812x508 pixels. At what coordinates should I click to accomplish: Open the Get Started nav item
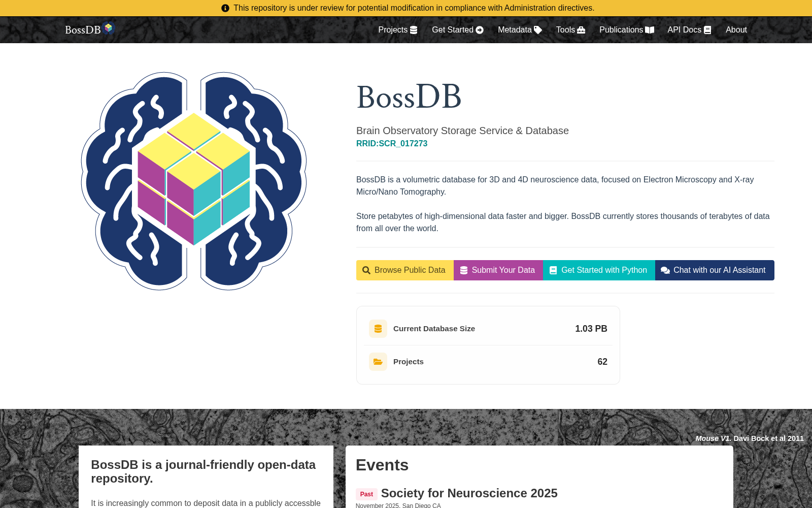(x=458, y=30)
